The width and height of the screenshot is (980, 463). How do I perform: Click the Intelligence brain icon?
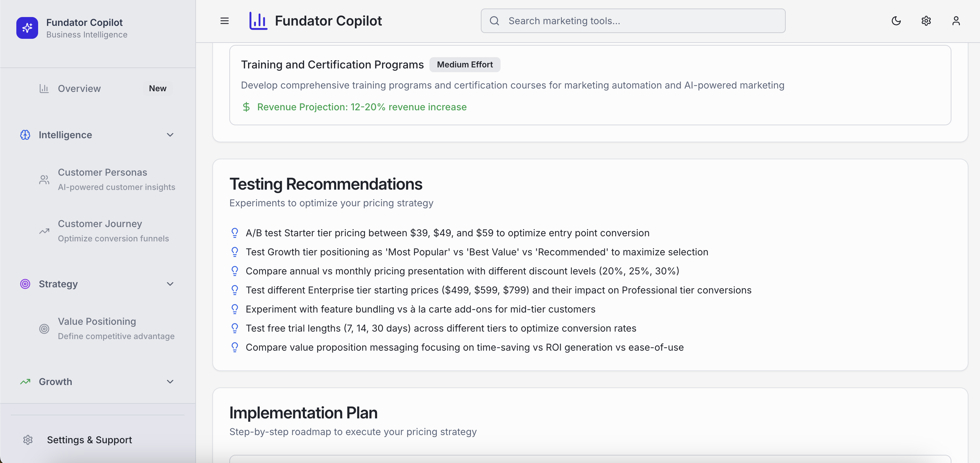pos(25,135)
